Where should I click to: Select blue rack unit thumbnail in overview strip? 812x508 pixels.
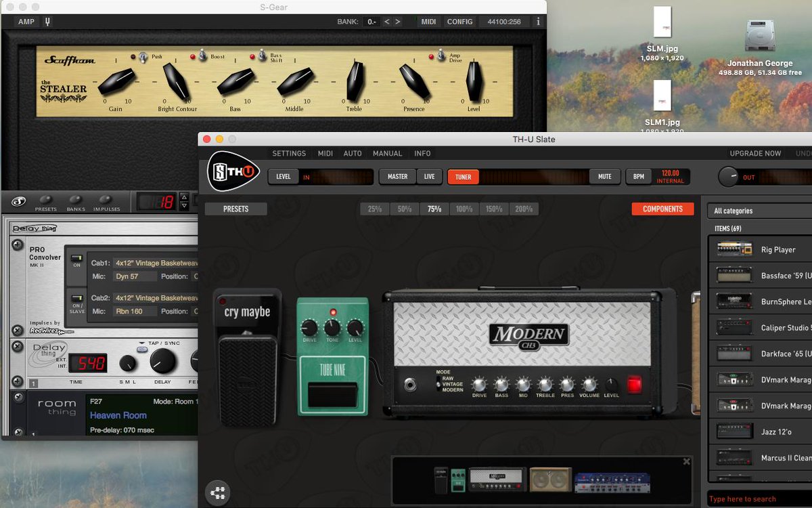[x=612, y=482]
